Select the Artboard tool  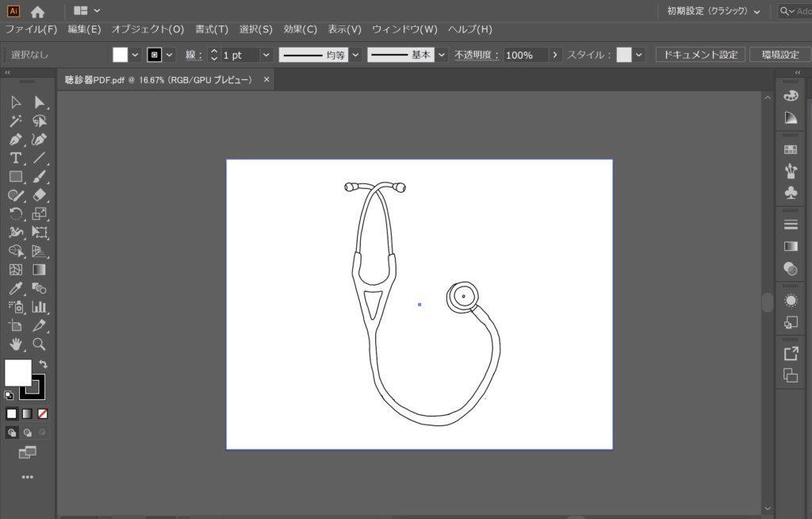(x=16, y=325)
